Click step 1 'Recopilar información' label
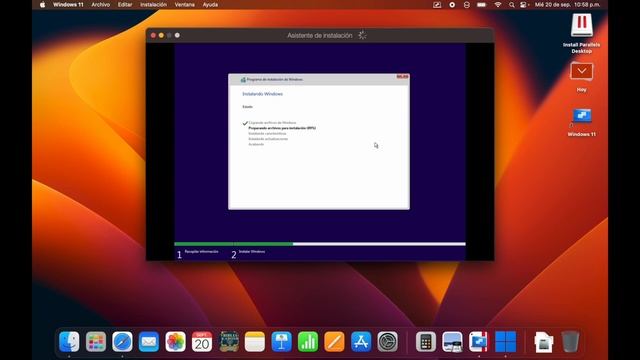This screenshot has width=640, height=360. (x=202, y=251)
